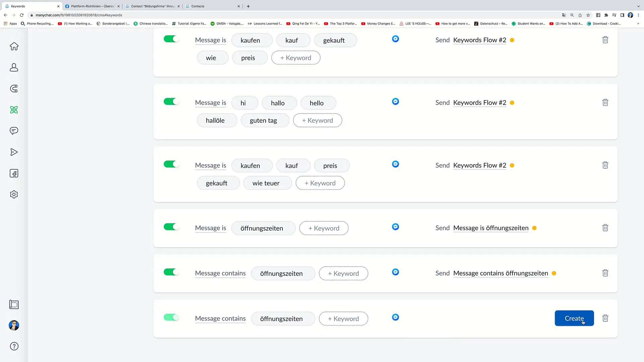Click Messenger icon in the Create button row
The height and width of the screenshot is (362, 644).
tap(395, 317)
